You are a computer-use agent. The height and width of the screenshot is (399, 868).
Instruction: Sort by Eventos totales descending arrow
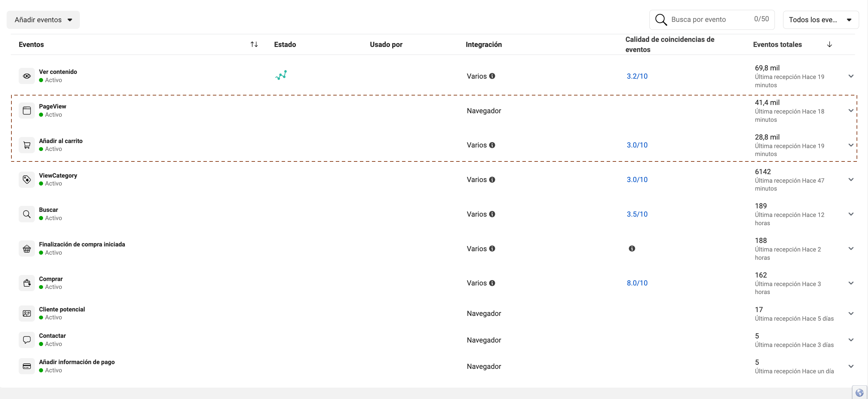(x=830, y=44)
